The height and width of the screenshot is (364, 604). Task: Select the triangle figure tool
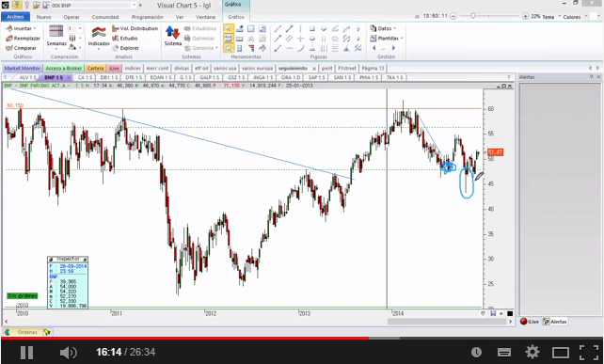pos(312,48)
